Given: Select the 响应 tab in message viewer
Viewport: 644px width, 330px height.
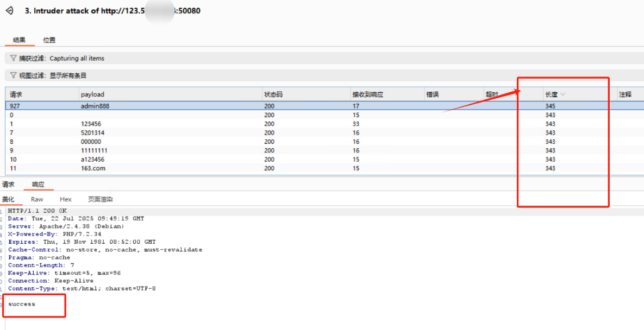Looking at the screenshot, I should point(38,185).
